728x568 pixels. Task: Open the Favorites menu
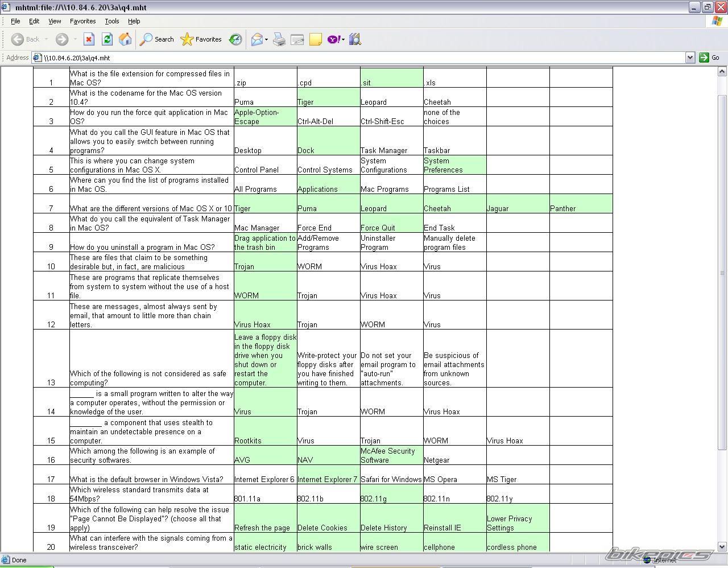coord(83,21)
